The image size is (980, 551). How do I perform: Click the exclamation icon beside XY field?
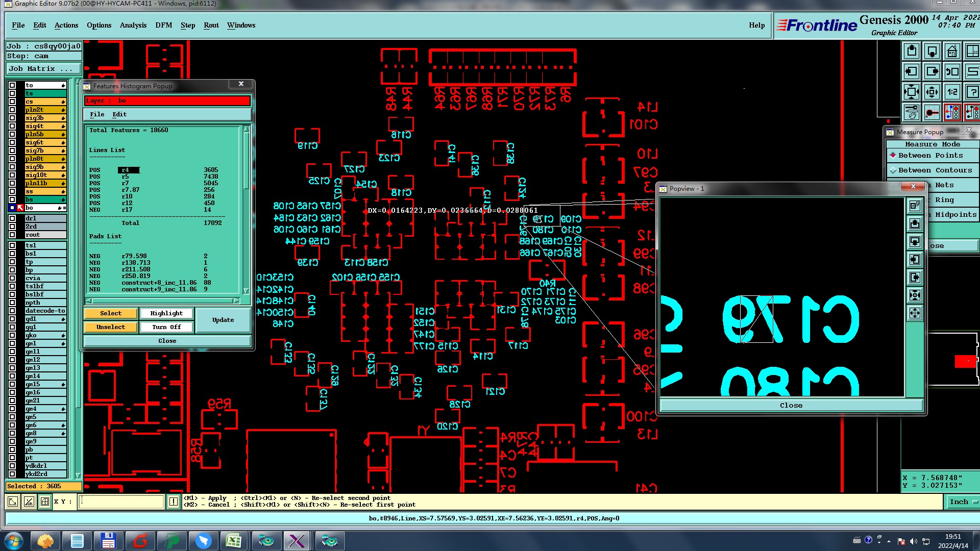click(174, 502)
